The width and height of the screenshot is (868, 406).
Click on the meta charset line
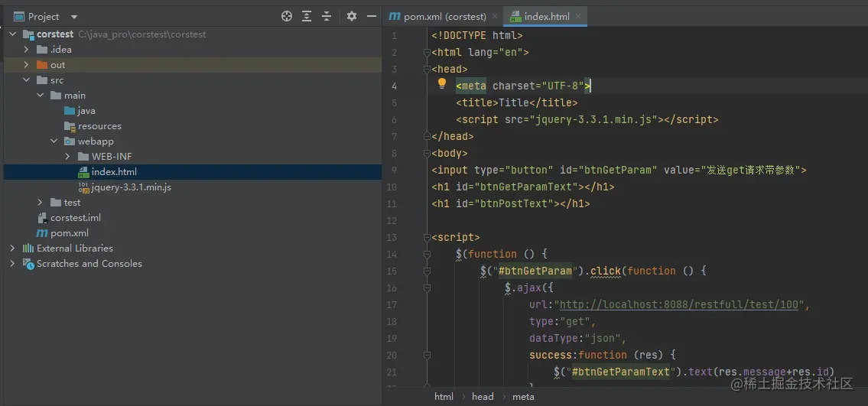pyautogui.click(x=524, y=86)
